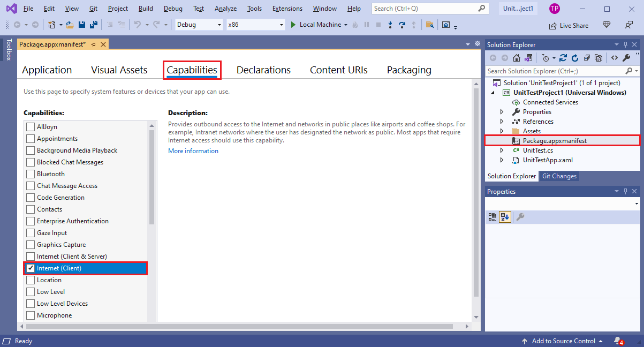Switch to the Declarations tab
The width and height of the screenshot is (644, 347).
click(263, 70)
